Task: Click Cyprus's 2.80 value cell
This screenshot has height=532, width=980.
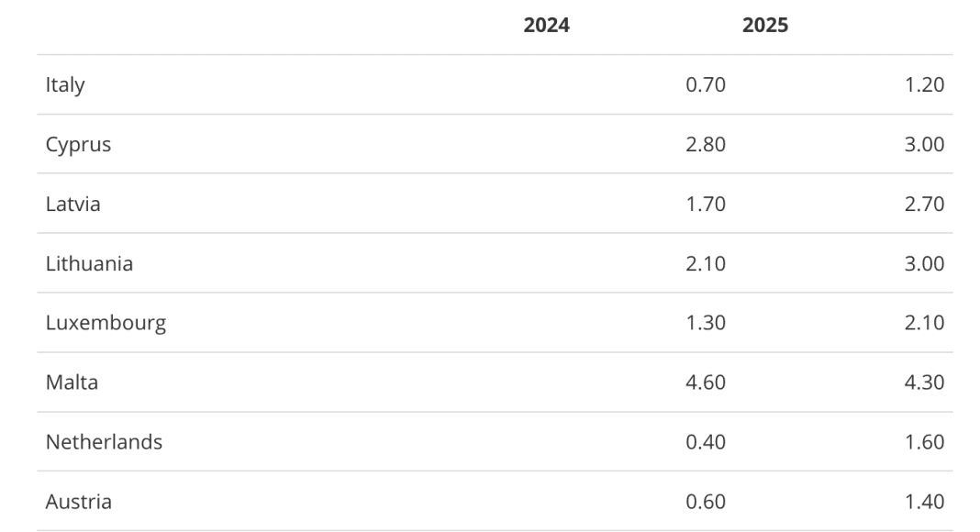Action: [x=706, y=145]
